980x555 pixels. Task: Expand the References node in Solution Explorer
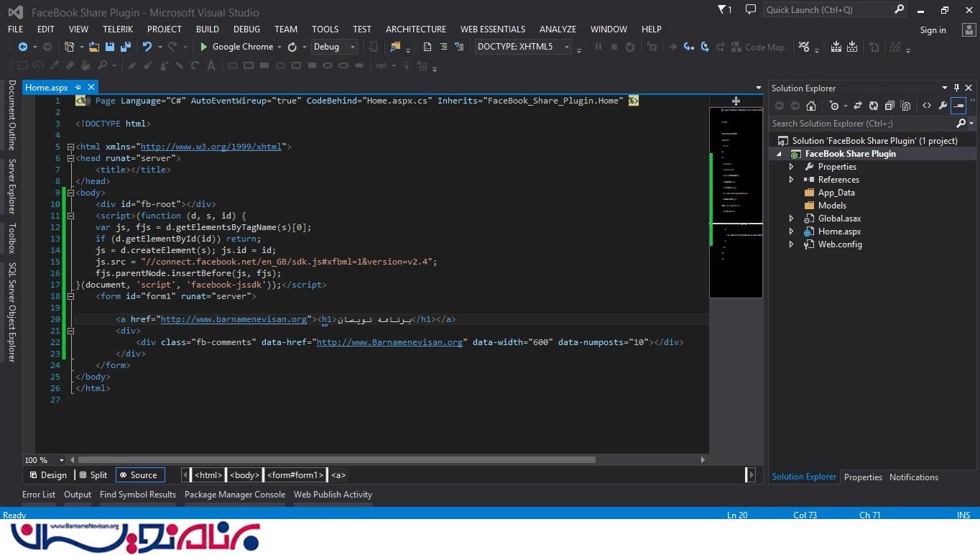[x=791, y=180]
